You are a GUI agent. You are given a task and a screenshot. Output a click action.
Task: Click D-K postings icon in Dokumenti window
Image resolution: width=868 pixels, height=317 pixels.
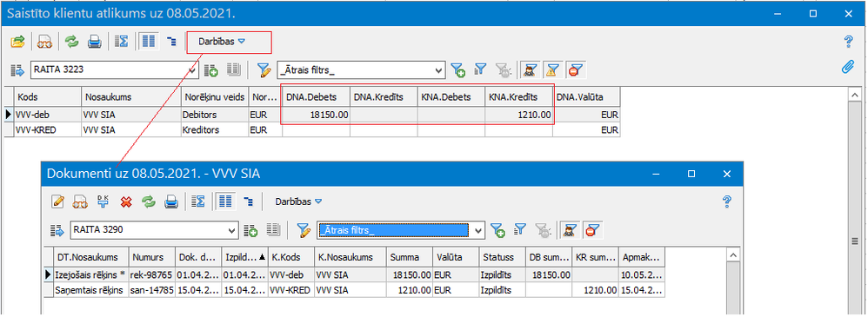point(103,202)
